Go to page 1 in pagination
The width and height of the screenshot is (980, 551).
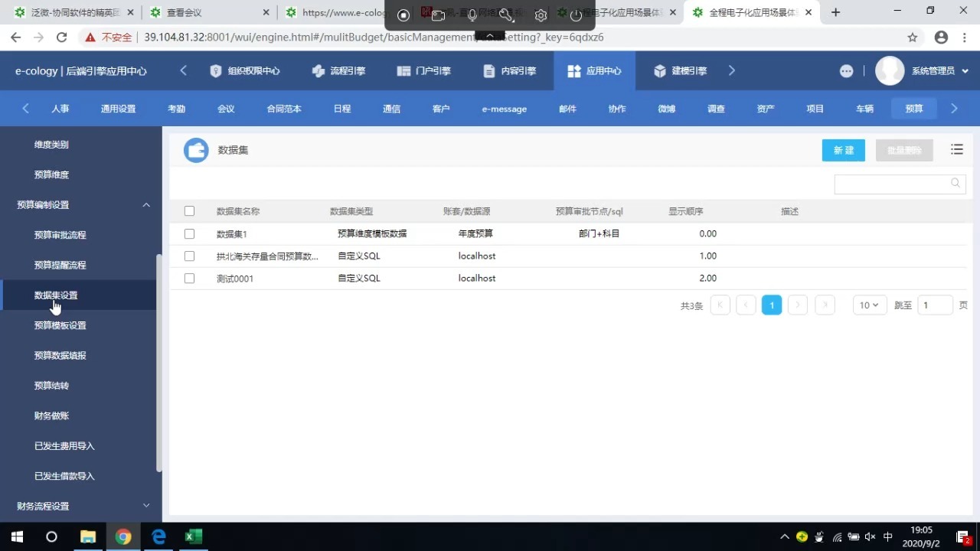772,305
